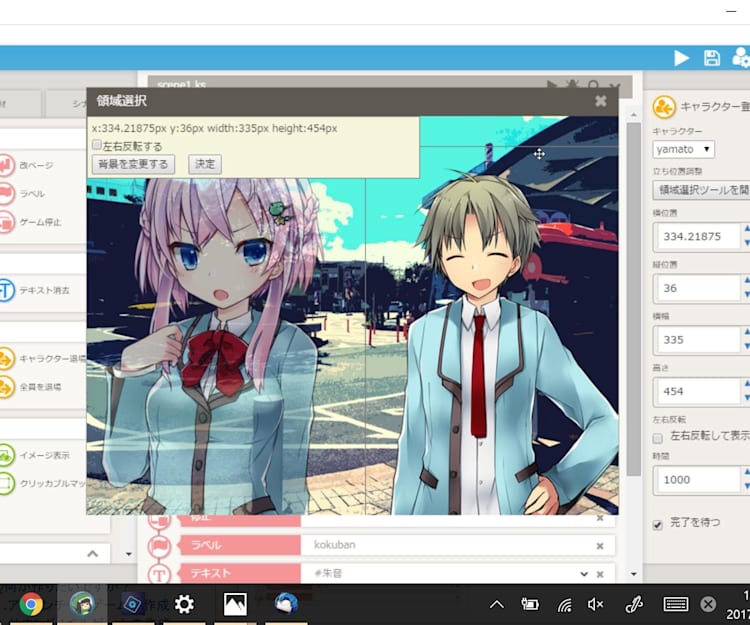
Task: Open the TyranoBuilder taskbar icon
Action: point(82,604)
